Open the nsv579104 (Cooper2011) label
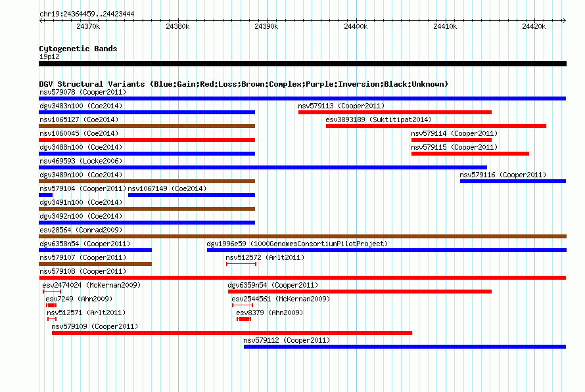The height and width of the screenshot is (392, 585). coord(83,188)
